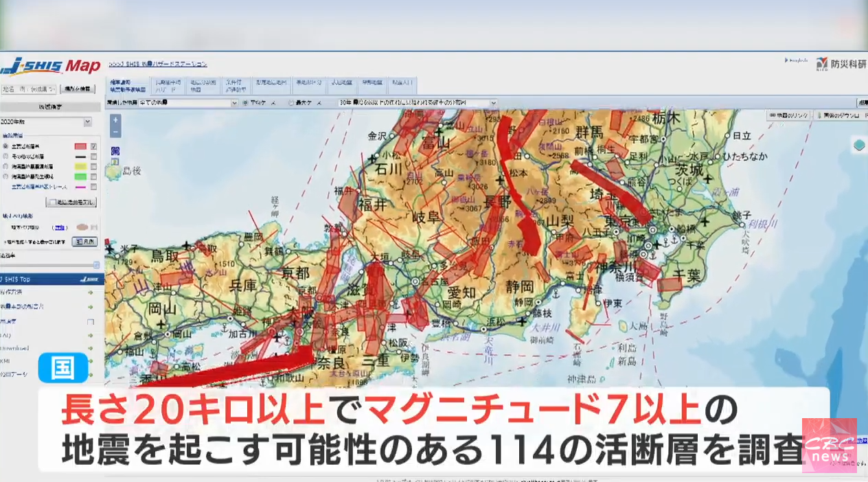The height and width of the screenshot is (482, 868).
Task: Tick the checkbox next to the yellow swatch
Action: pyautogui.click(x=93, y=166)
